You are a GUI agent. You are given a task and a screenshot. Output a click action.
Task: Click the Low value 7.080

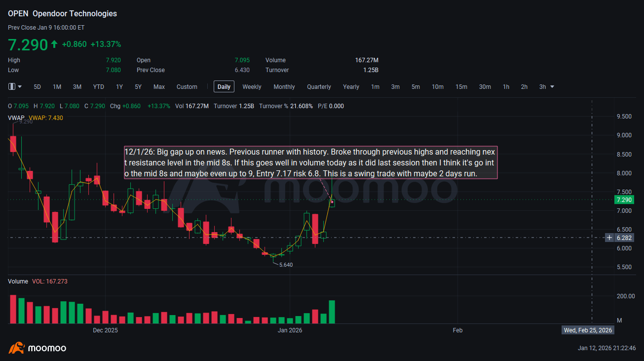113,70
